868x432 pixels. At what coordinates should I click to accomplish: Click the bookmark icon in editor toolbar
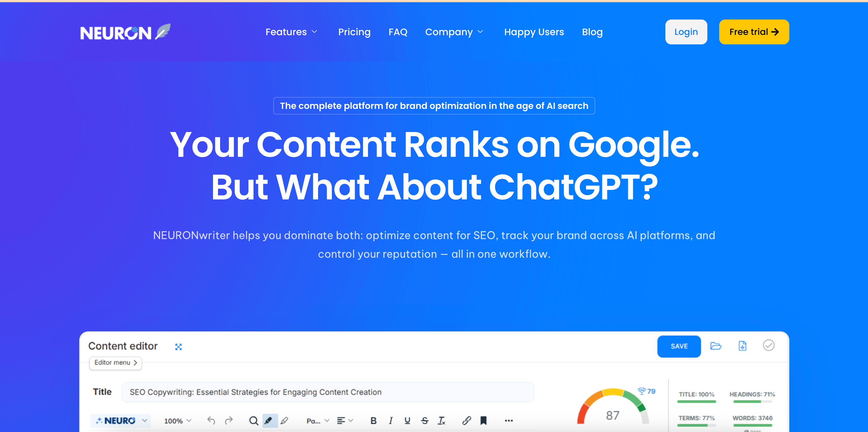pyautogui.click(x=483, y=420)
